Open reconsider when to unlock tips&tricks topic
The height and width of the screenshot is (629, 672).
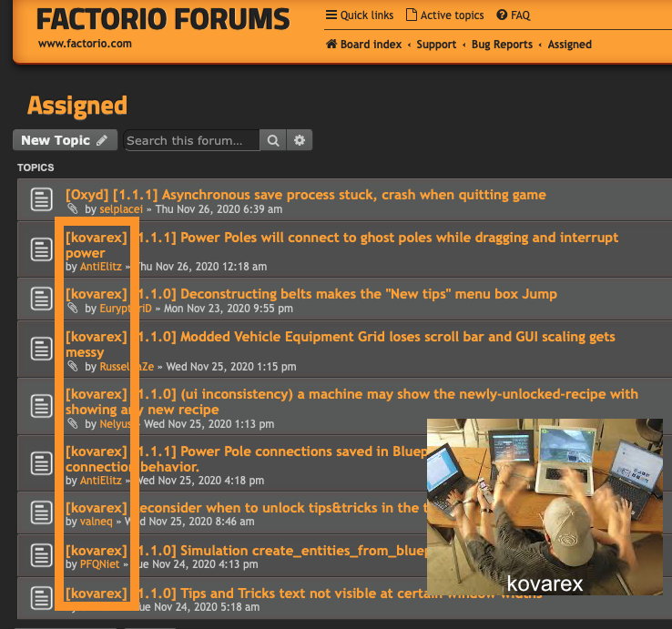(246, 508)
